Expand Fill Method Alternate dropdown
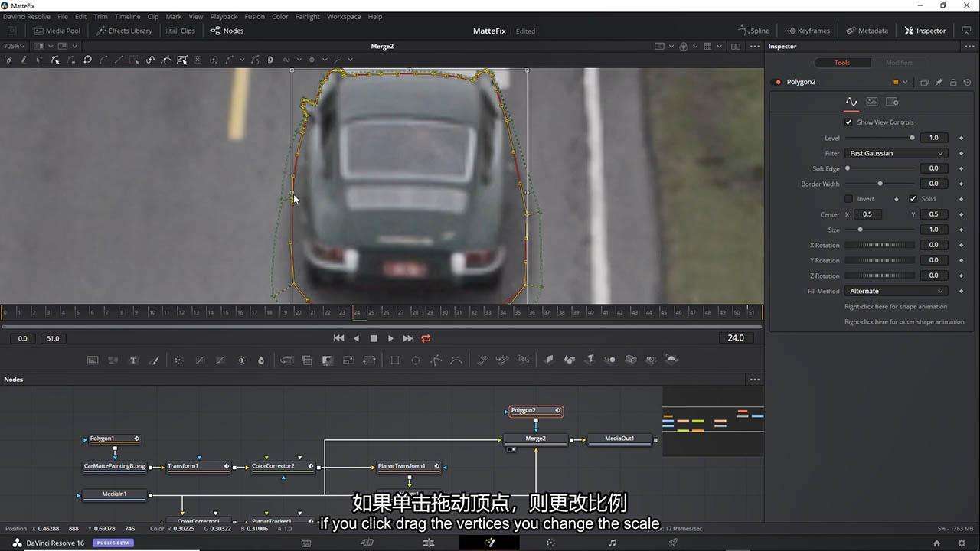Image resolution: width=980 pixels, height=551 pixels. [897, 291]
